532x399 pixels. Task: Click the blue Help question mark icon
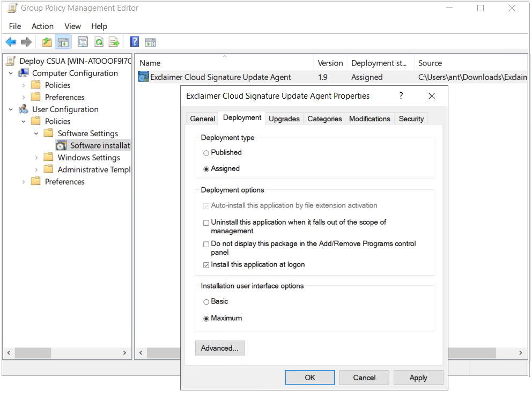pos(135,42)
